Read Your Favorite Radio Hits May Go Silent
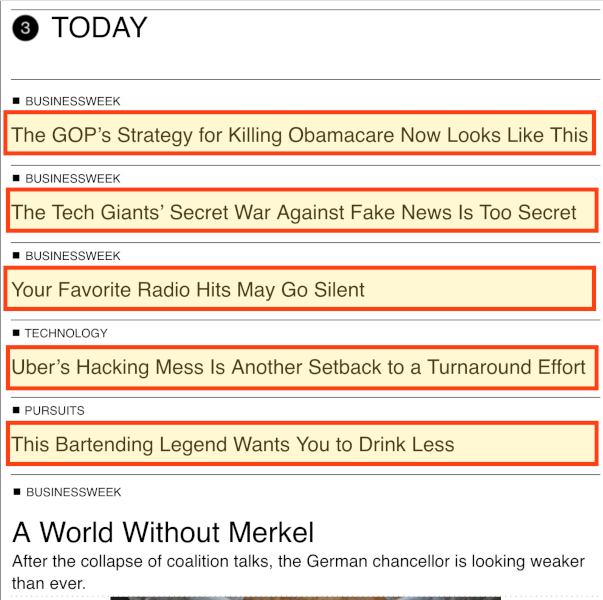This screenshot has width=603, height=600. tap(300, 288)
